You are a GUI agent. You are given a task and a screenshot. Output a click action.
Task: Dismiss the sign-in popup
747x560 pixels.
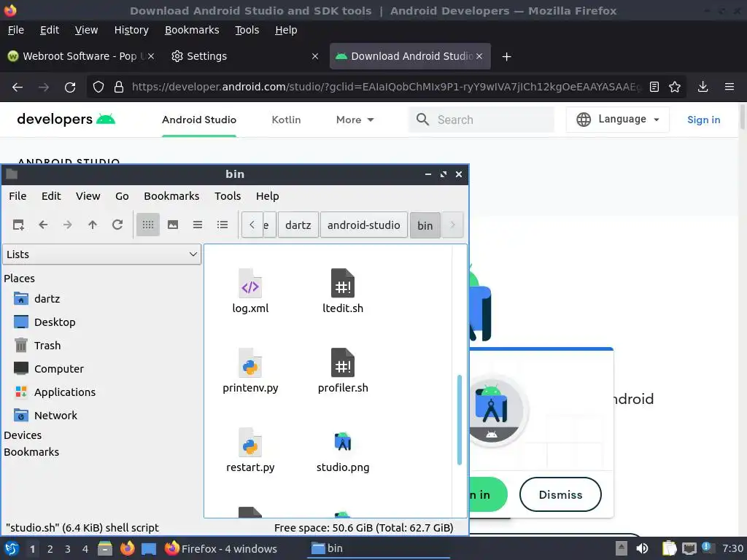click(560, 495)
